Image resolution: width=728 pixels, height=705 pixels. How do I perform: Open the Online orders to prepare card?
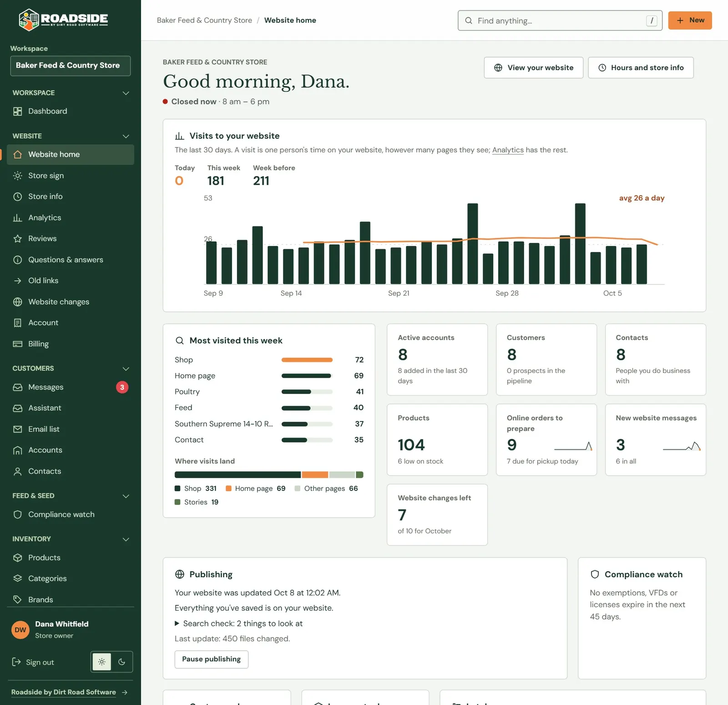546,440
